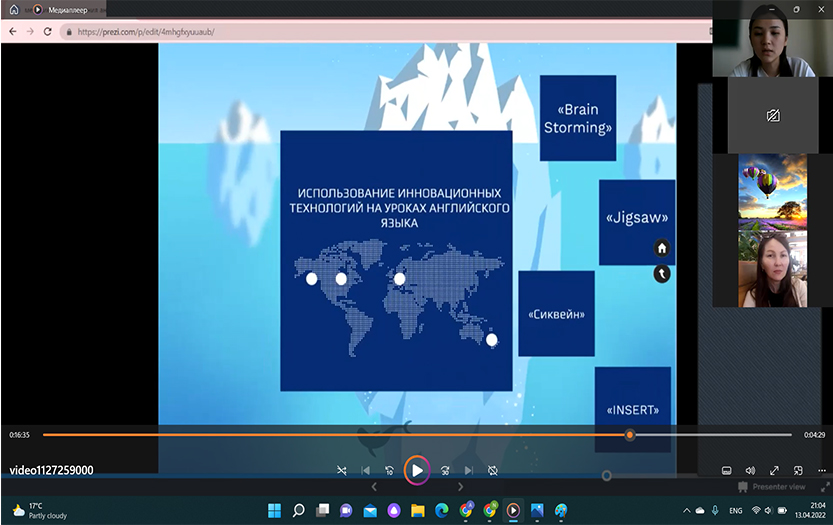Open the subtitles and captions options
The height and width of the screenshot is (525, 833).
point(727,470)
